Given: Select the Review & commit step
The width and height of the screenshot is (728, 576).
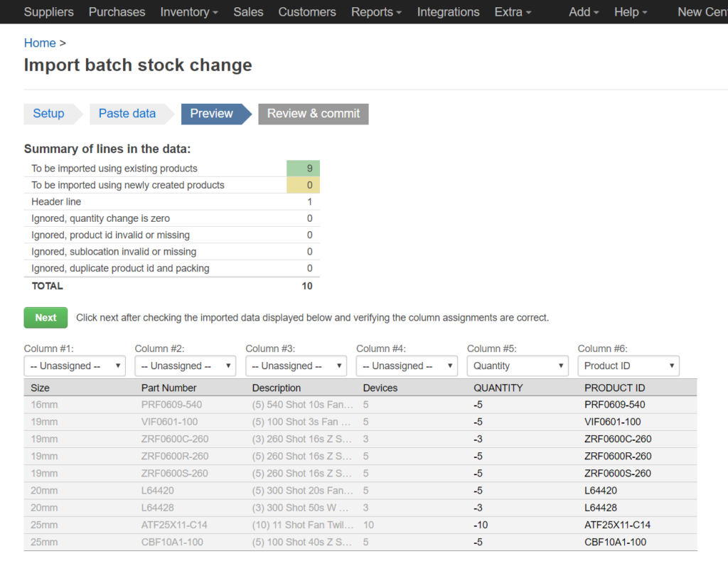Looking at the screenshot, I should click(x=314, y=114).
